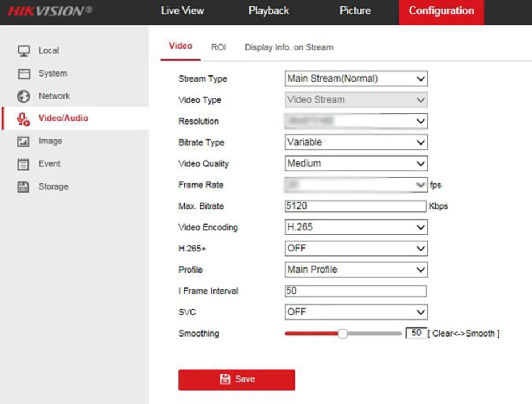Click the Save button

tap(237, 379)
